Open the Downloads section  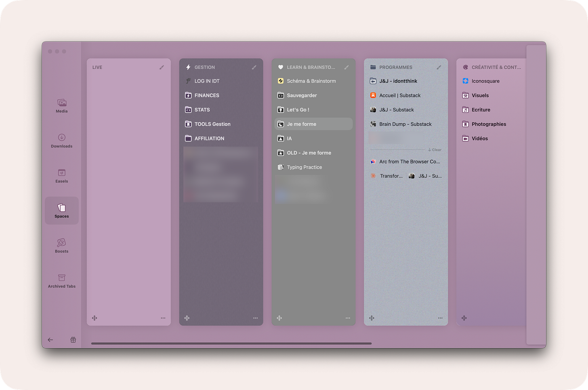pyautogui.click(x=62, y=141)
